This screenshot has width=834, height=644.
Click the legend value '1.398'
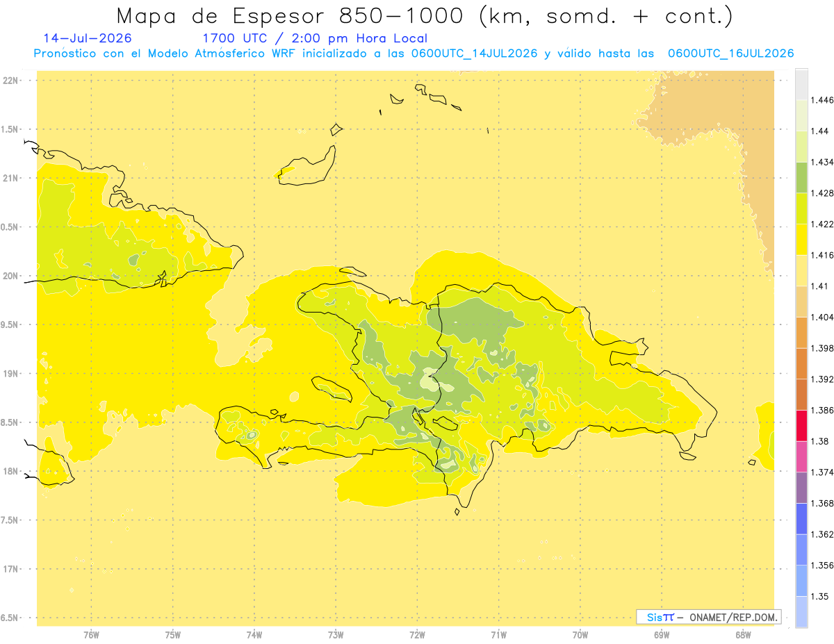click(x=823, y=348)
